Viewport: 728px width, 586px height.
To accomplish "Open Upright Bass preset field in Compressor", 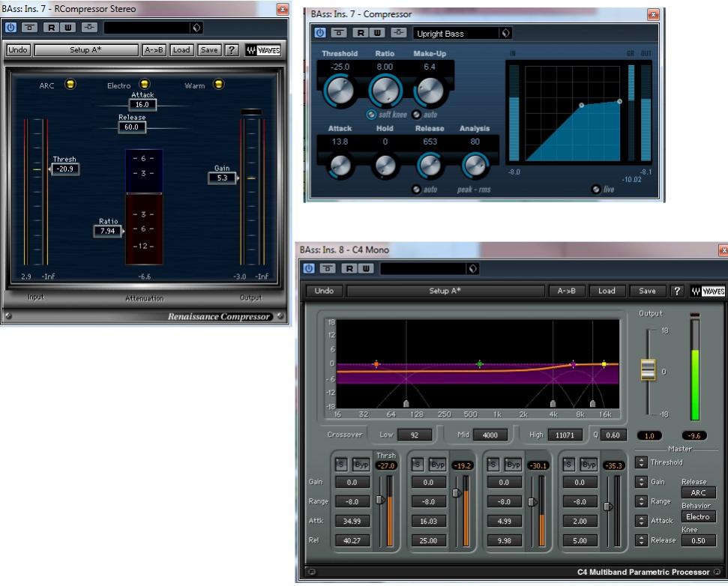I will (x=456, y=34).
